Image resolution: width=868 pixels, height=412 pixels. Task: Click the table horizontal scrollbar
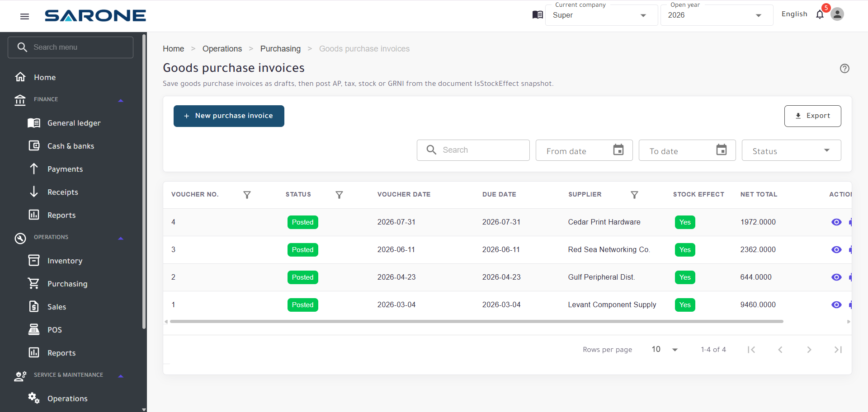click(476, 322)
